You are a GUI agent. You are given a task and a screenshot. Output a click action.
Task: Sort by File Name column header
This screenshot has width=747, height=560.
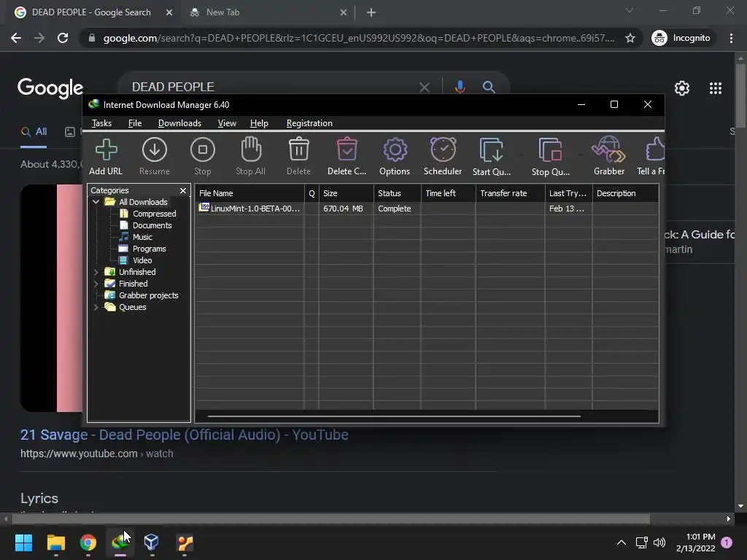point(249,193)
